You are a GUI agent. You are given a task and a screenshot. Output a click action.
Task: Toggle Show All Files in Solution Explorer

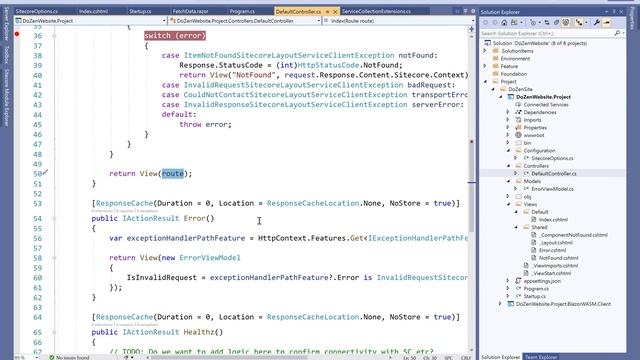(566, 23)
